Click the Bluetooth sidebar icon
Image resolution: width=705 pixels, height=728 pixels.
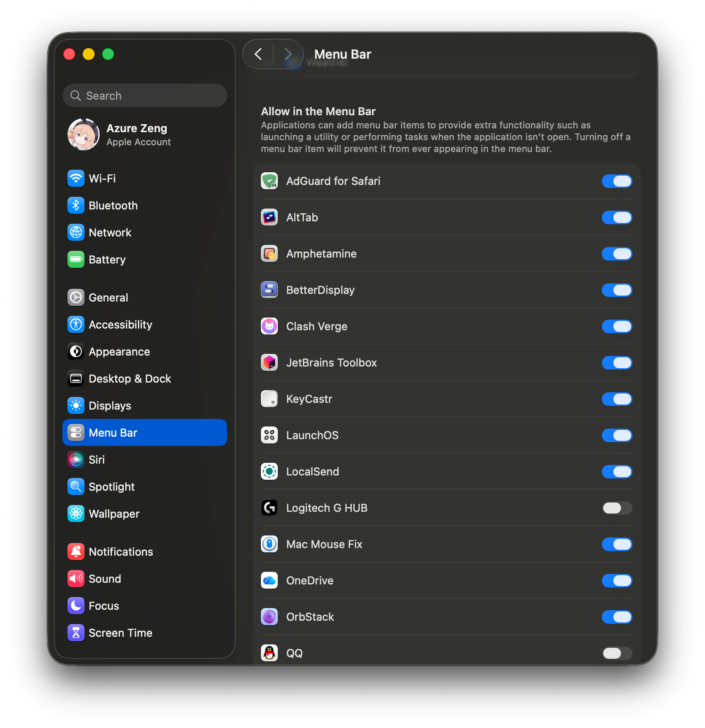coord(76,206)
